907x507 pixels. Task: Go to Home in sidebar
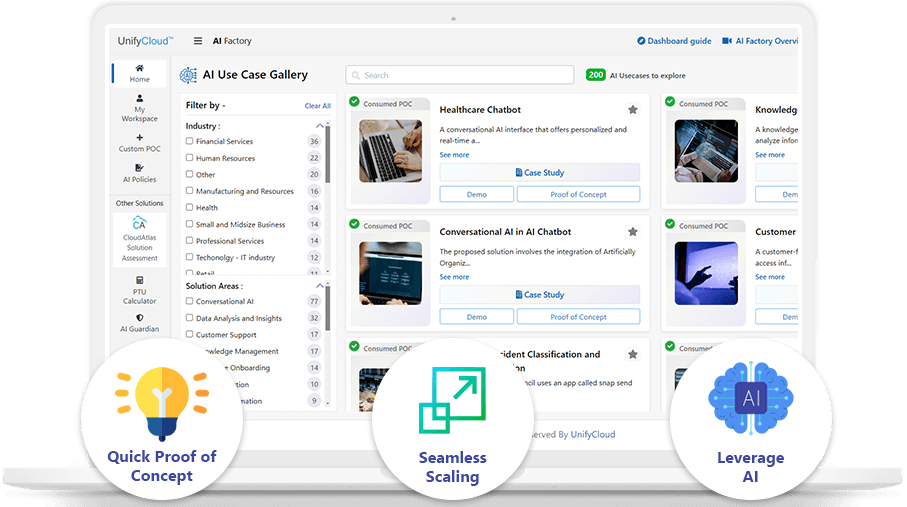click(x=139, y=74)
